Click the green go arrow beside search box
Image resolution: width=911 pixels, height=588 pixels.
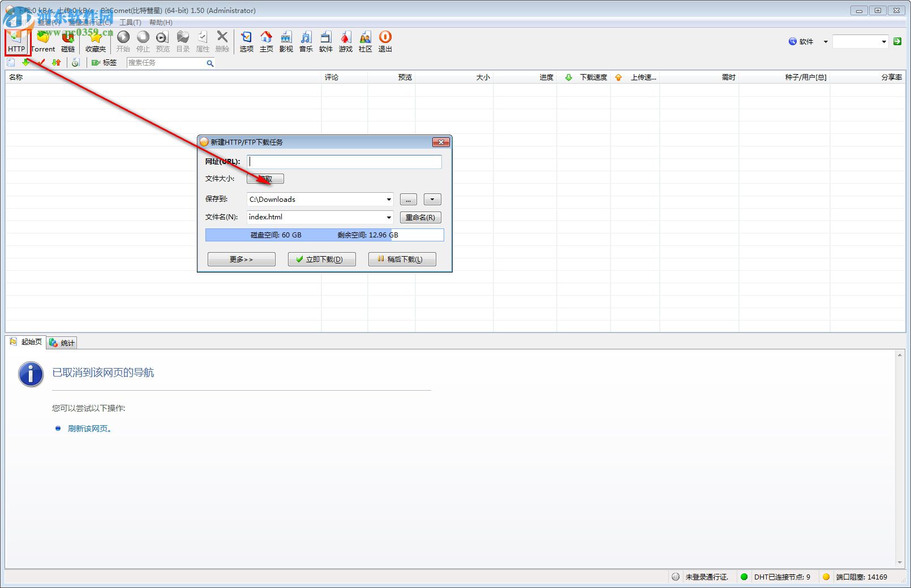click(x=897, y=41)
